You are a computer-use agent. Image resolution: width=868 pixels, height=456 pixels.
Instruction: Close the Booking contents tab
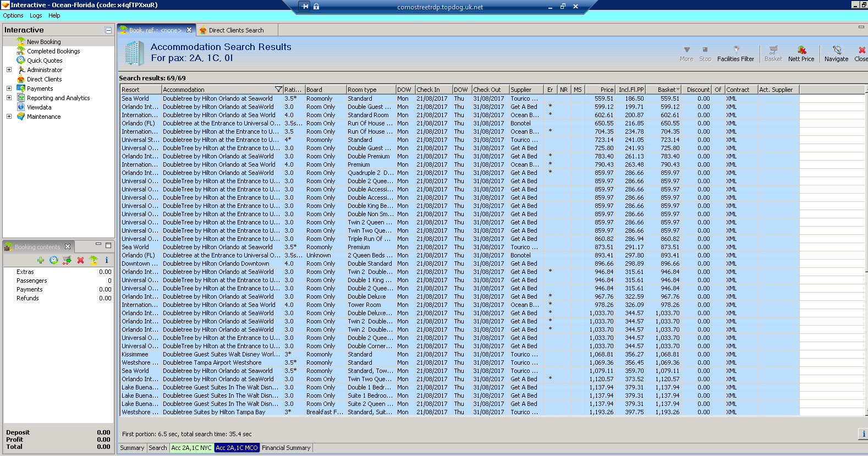pyautogui.click(x=68, y=246)
